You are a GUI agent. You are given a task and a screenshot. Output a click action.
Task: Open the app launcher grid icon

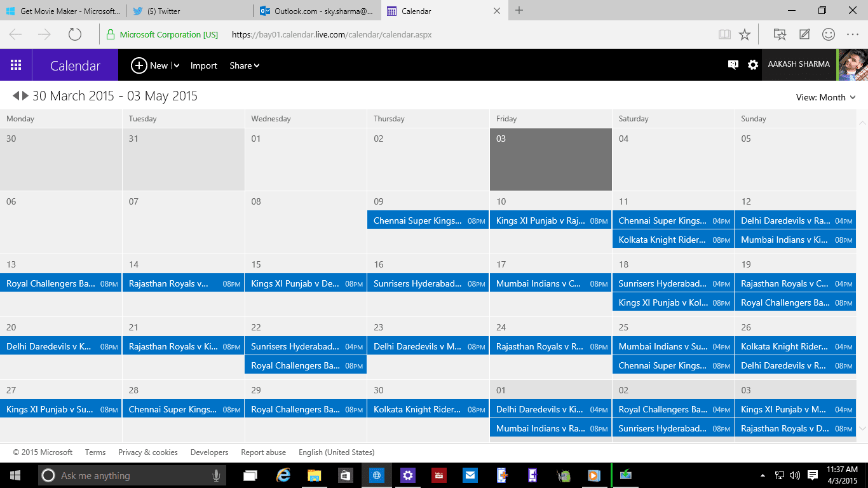16,65
